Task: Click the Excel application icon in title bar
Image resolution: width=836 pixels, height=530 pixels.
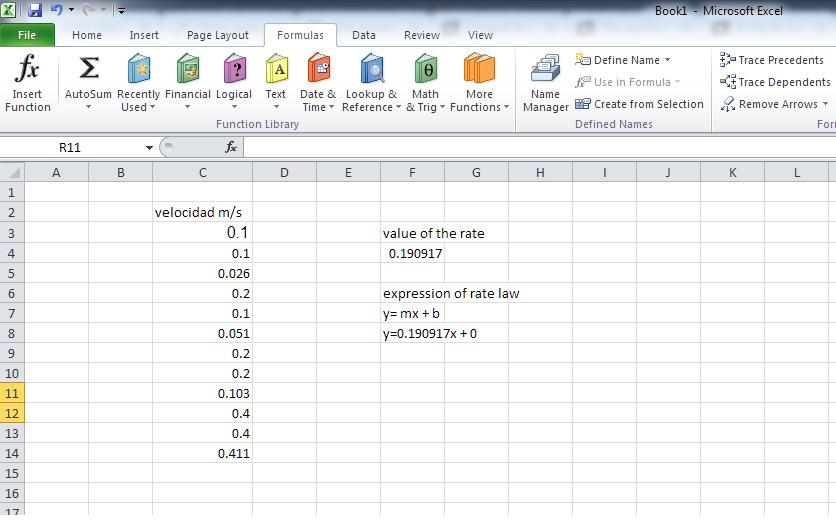Action: click(9, 10)
